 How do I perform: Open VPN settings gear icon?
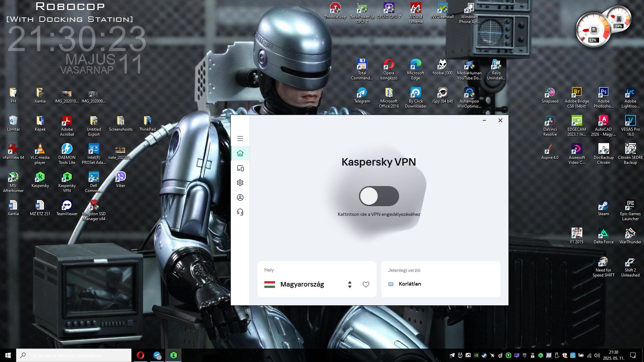[x=240, y=183]
